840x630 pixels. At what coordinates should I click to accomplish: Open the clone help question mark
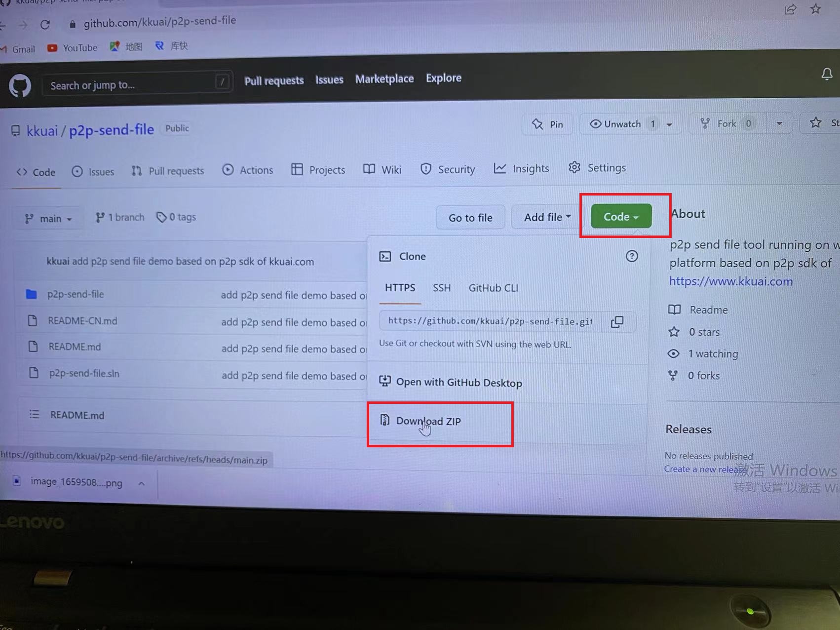(x=631, y=256)
